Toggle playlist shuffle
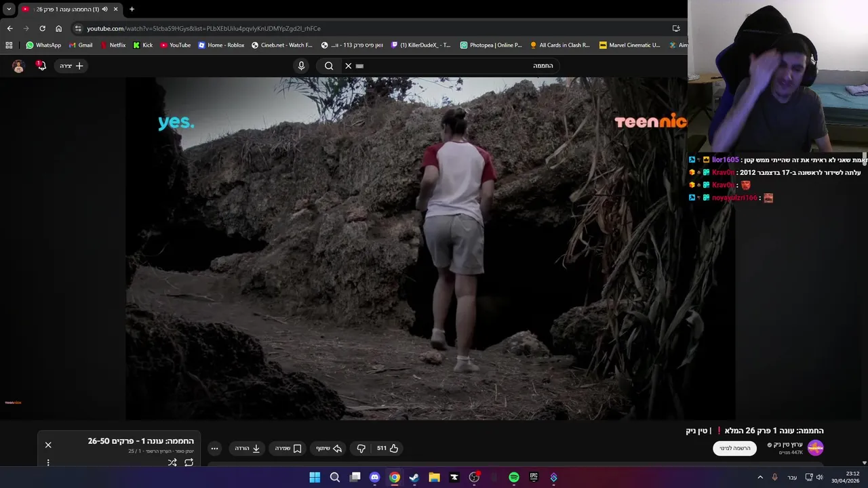The width and height of the screenshot is (868, 488). click(172, 462)
